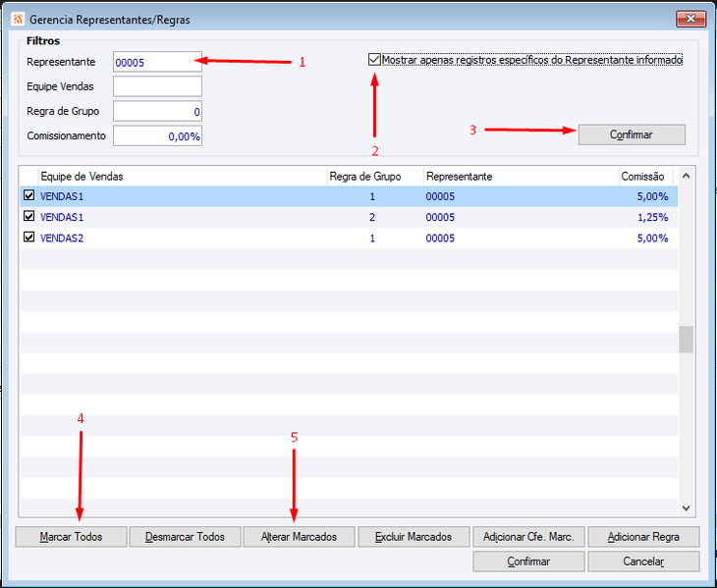Click the Alterar Marcados button
The width and height of the screenshot is (717, 588).
coord(299,536)
